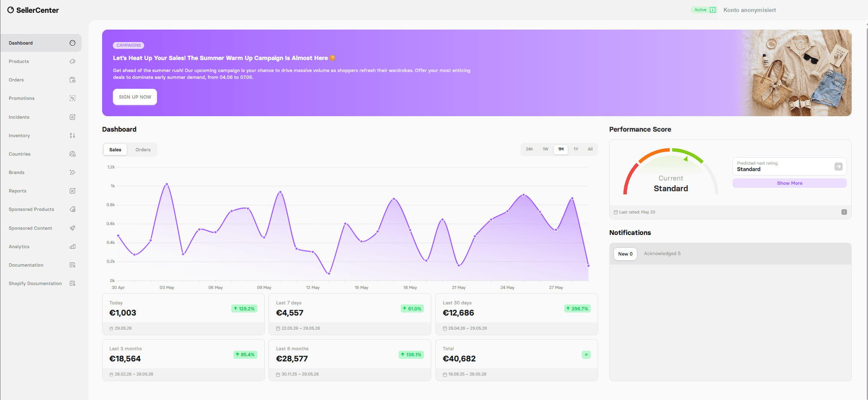The image size is (868, 400).
Task: Open the Analytics bar chart icon
Action: 73,247
